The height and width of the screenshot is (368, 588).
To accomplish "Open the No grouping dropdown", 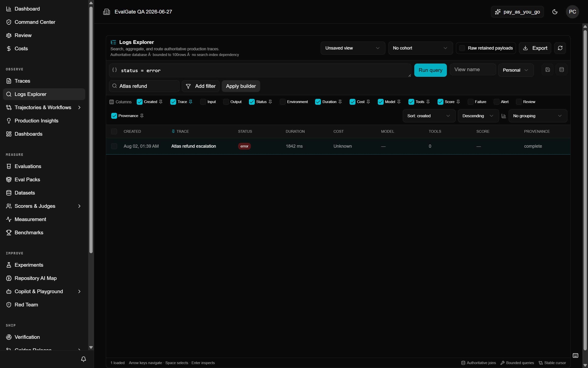I will tap(538, 116).
